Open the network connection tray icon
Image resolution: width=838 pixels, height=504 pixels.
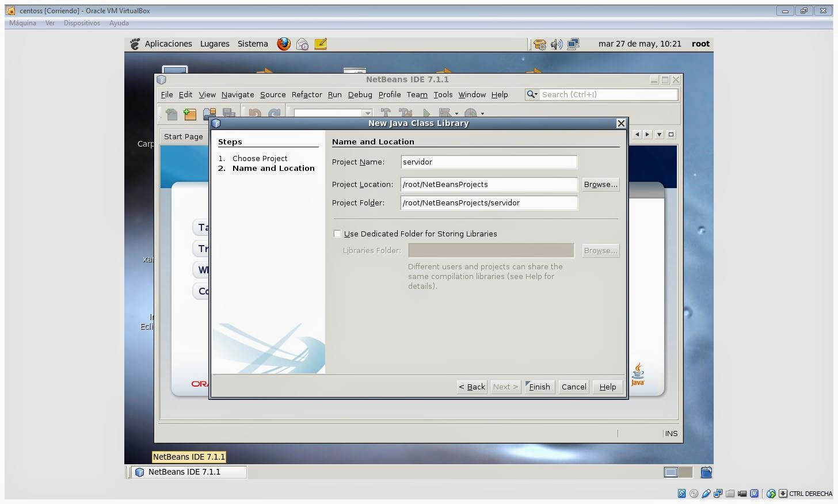(x=573, y=44)
